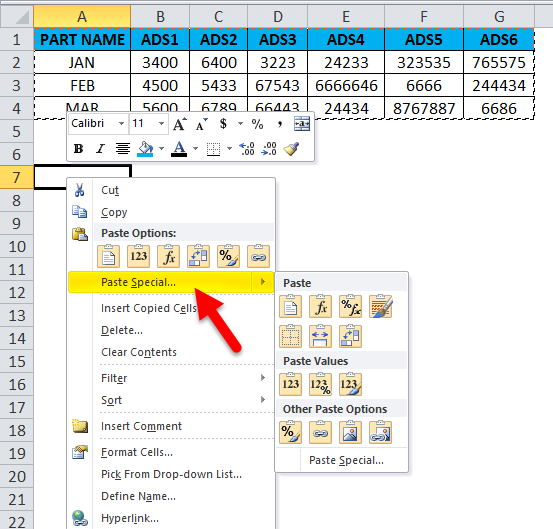Expand font color dropdown arrow

click(195, 149)
